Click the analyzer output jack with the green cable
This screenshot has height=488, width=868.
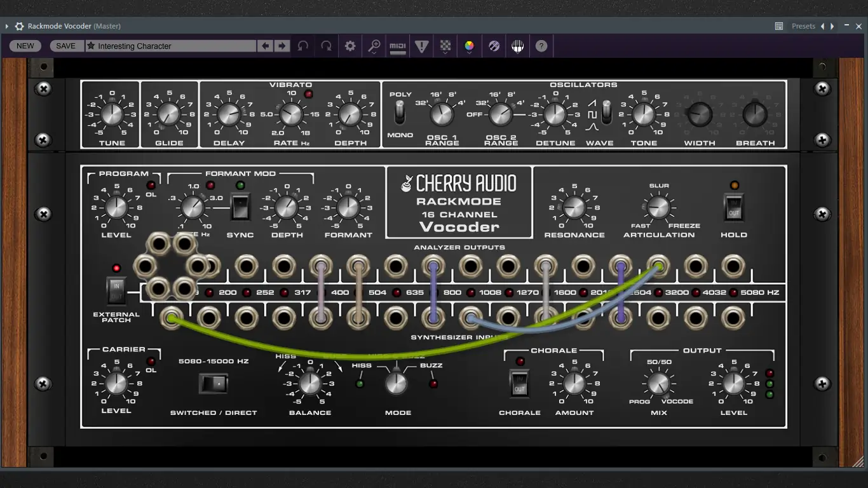pyautogui.click(x=658, y=267)
